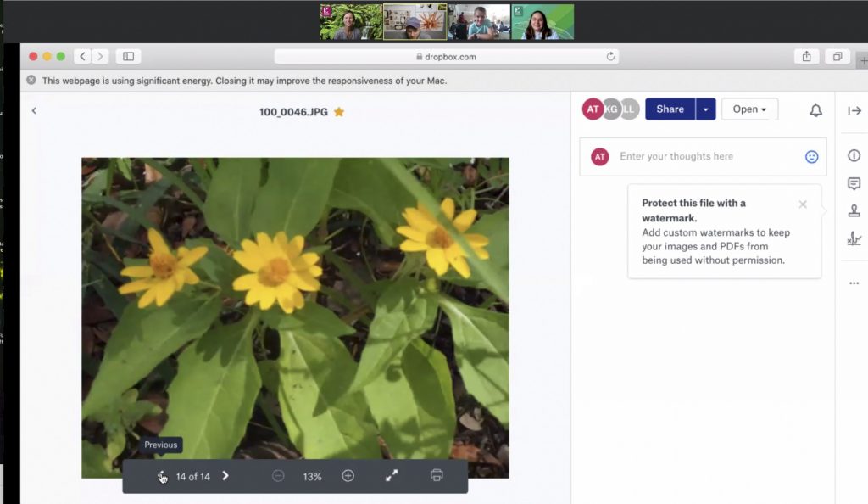Close the significant energy warning banner
This screenshot has width=868, height=504.
coord(31,81)
